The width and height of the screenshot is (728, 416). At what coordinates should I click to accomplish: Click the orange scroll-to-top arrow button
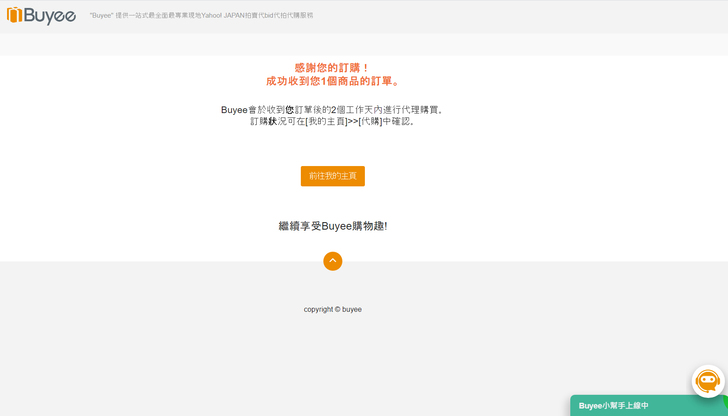(332, 261)
